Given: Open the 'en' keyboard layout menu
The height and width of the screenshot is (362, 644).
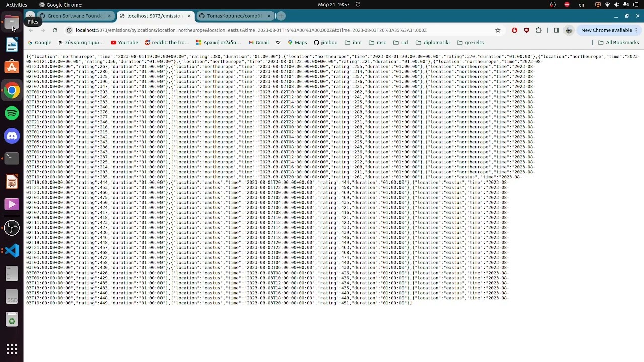Looking at the screenshot, I should 582,5.
